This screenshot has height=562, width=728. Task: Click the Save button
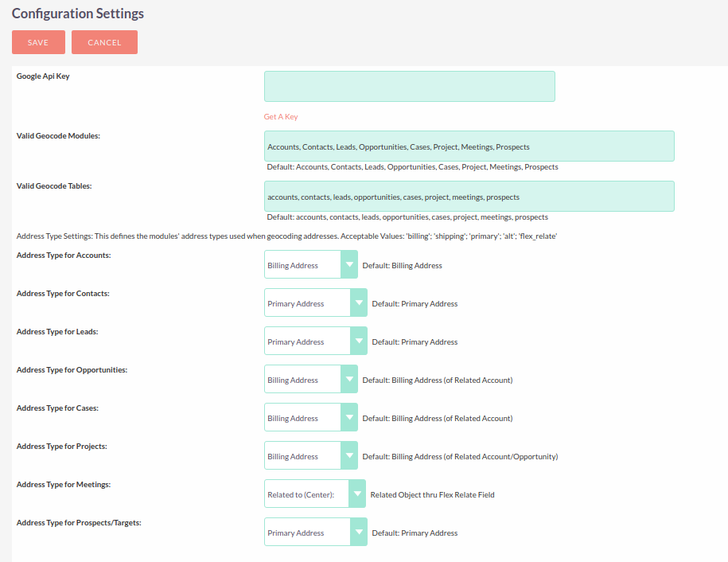(x=38, y=42)
